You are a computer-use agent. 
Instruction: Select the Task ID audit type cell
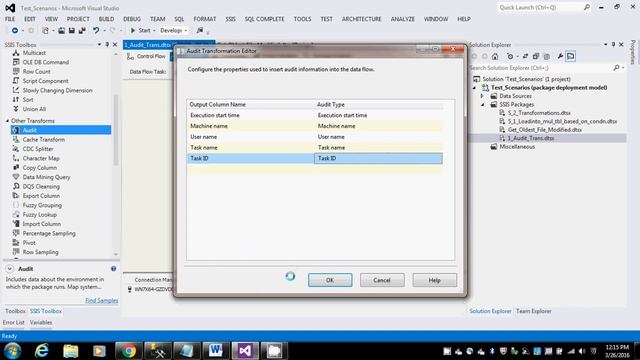click(x=378, y=158)
